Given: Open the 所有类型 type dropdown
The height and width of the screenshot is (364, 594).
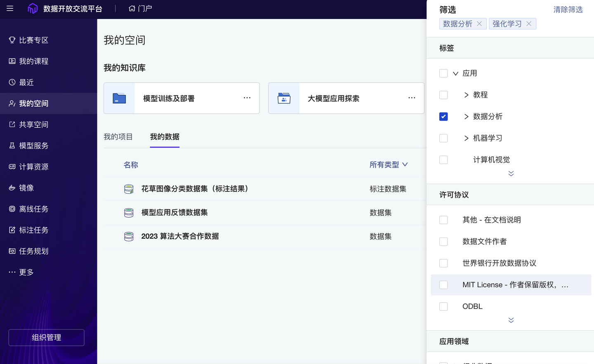Looking at the screenshot, I should 389,165.
